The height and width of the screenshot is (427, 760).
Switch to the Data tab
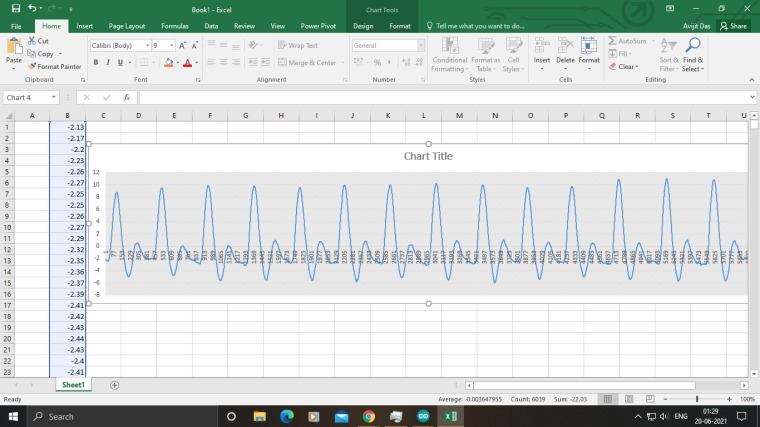coord(211,26)
